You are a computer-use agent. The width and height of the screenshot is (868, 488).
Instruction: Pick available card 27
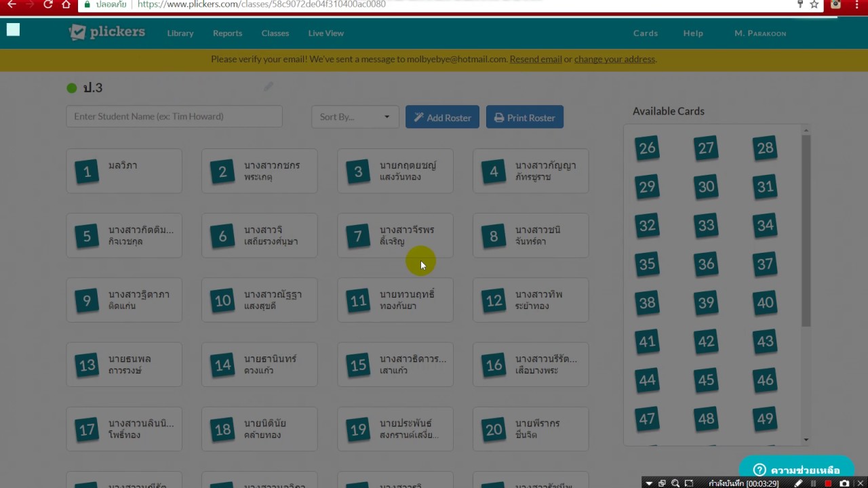[x=706, y=148]
